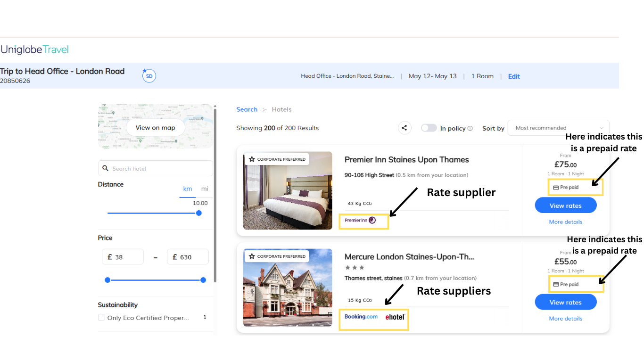This screenshot has width=644, height=362.
Task: Click Mercure three-star rating
Action: (x=355, y=268)
